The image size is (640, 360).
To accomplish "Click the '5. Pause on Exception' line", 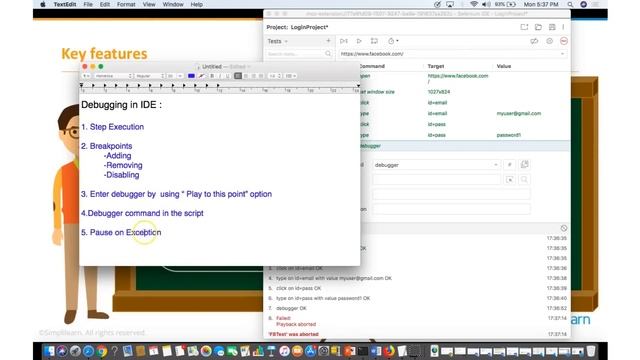I will tap(121, 232).
